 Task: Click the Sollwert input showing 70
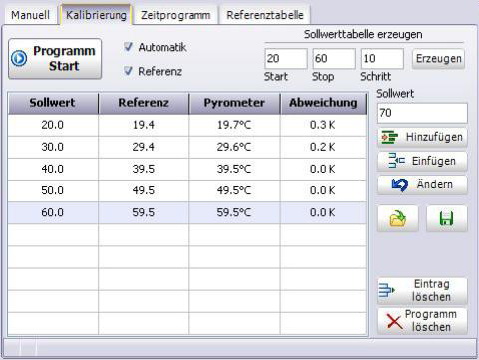pos(422,113)
